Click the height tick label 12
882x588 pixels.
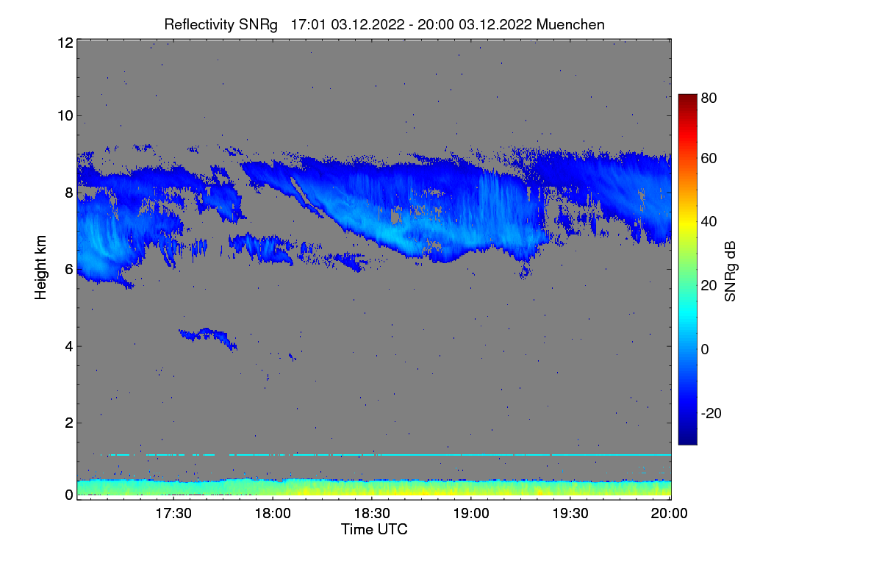(65, 43)
